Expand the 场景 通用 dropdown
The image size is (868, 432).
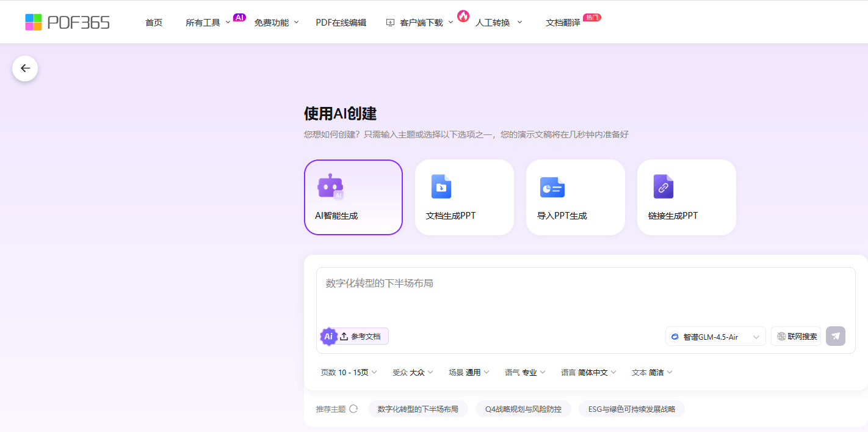[469, 372]
